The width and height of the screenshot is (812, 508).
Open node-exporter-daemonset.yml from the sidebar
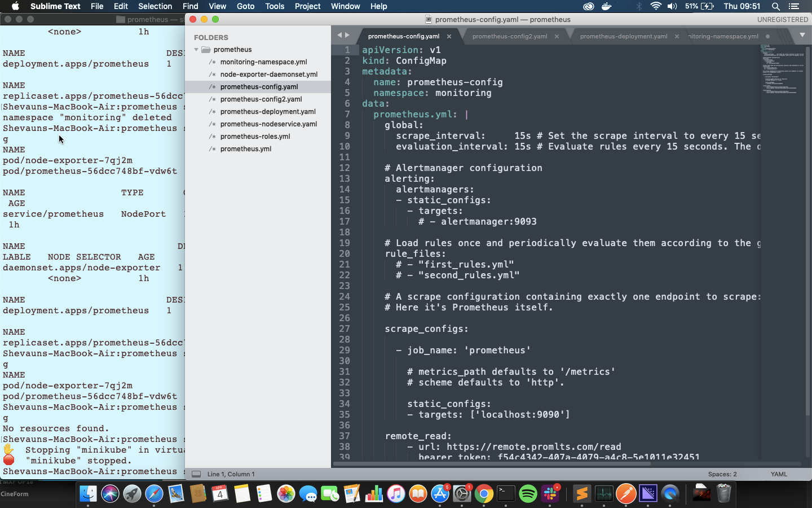[268, 75]
